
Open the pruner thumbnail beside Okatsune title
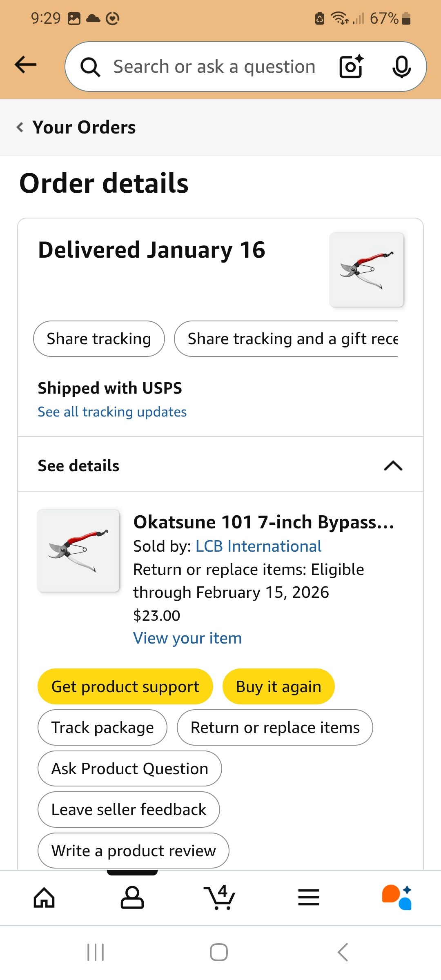(x=78, y=550)
